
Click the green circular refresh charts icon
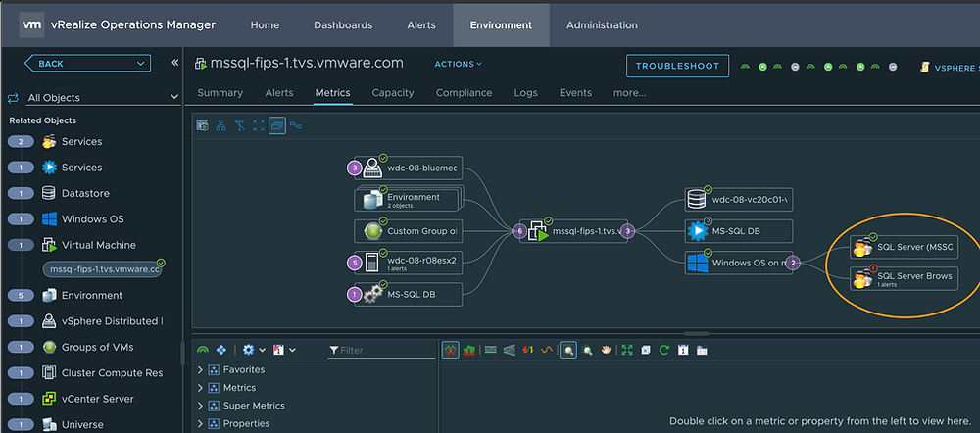(664, 350)
